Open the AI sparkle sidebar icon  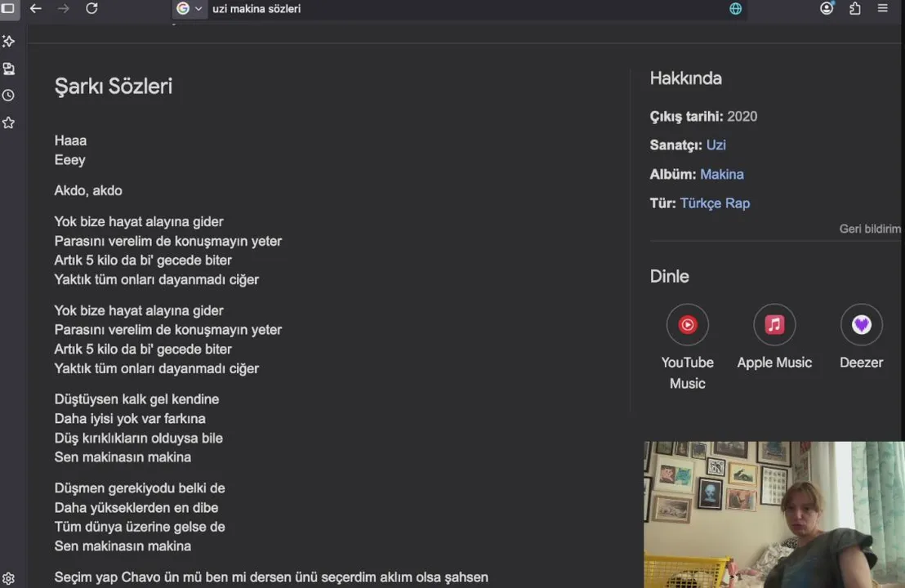pyautogui.click(x=9, y=42)
